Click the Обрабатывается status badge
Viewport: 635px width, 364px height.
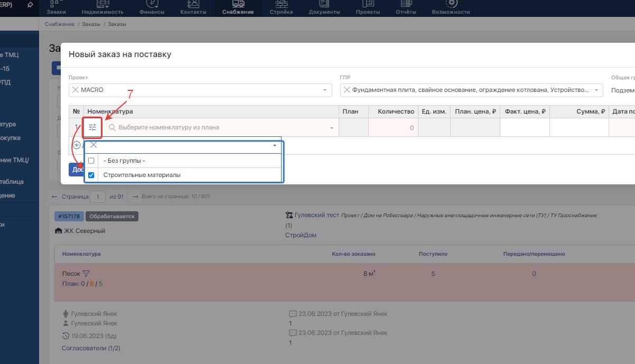pyautogui.click(x=111, y=216)
